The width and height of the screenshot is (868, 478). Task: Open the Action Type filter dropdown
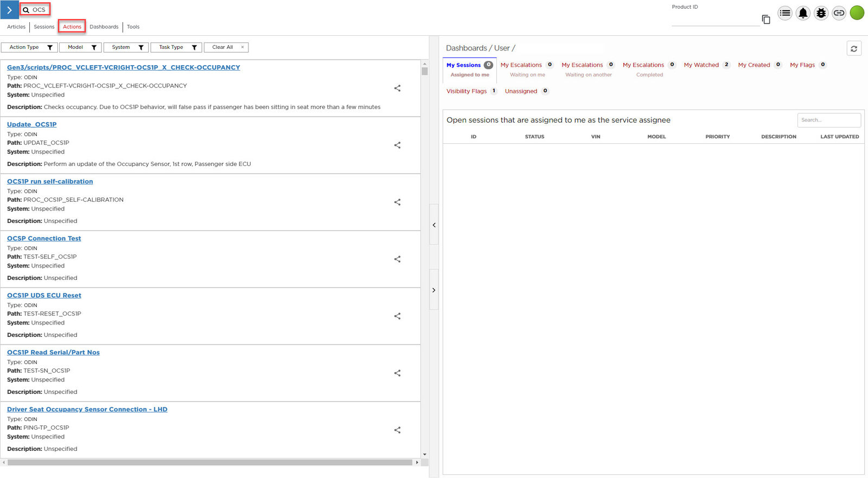pyautogui.click(x=29, y=48)
